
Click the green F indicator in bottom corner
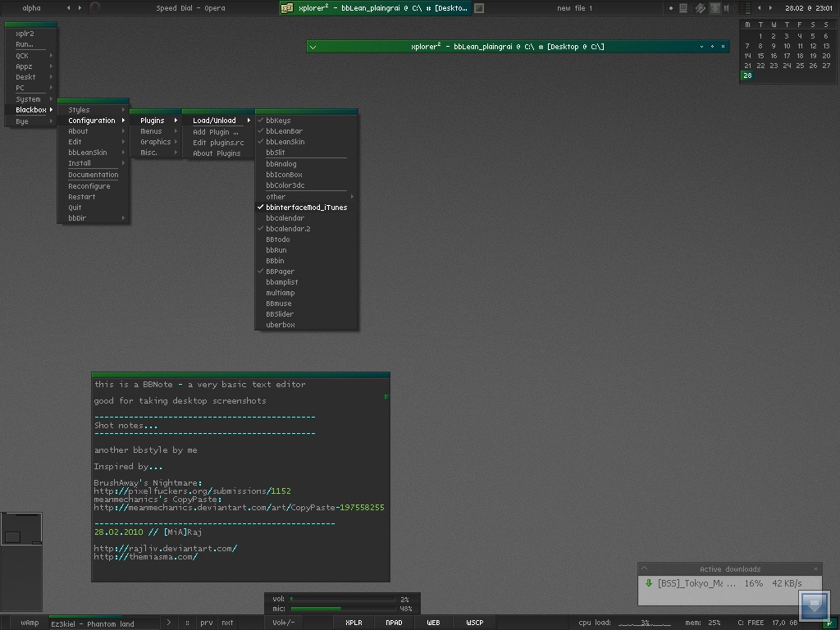point(830,623)
